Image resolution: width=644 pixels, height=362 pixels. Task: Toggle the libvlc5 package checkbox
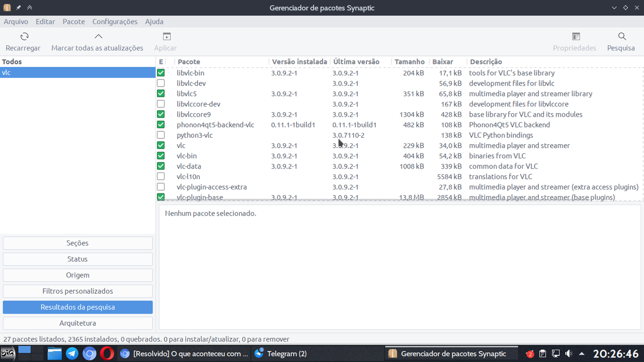click(161, 94)
